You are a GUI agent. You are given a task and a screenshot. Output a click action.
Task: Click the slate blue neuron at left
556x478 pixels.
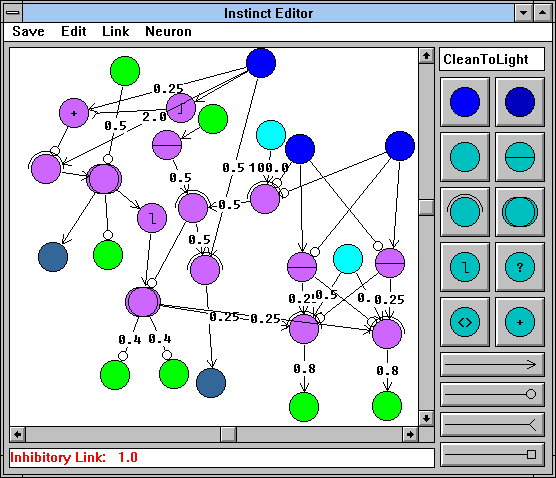pos(53,257)
